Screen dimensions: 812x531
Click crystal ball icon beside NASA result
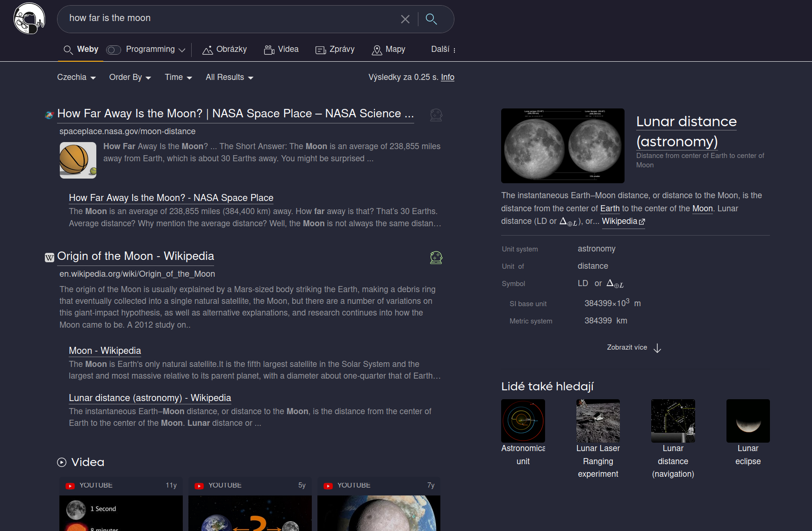[x=436, y=115]
